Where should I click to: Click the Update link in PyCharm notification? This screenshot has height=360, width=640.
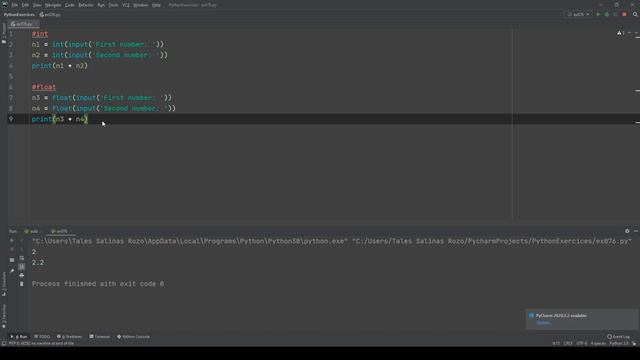click(543, 323)
